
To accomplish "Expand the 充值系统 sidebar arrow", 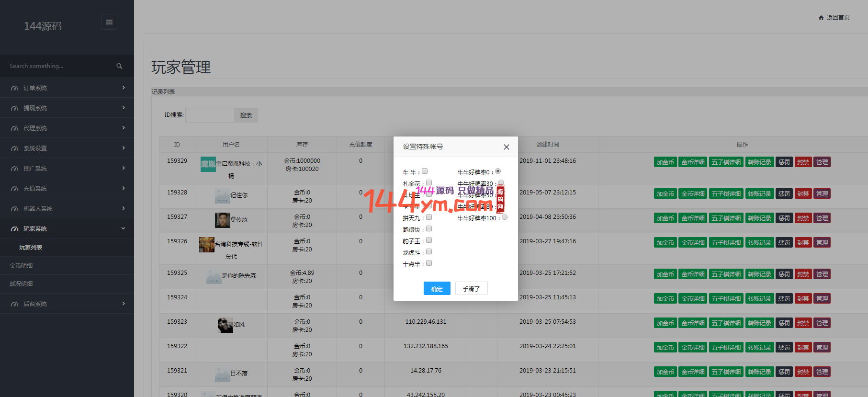I will [x=124, y=188].
